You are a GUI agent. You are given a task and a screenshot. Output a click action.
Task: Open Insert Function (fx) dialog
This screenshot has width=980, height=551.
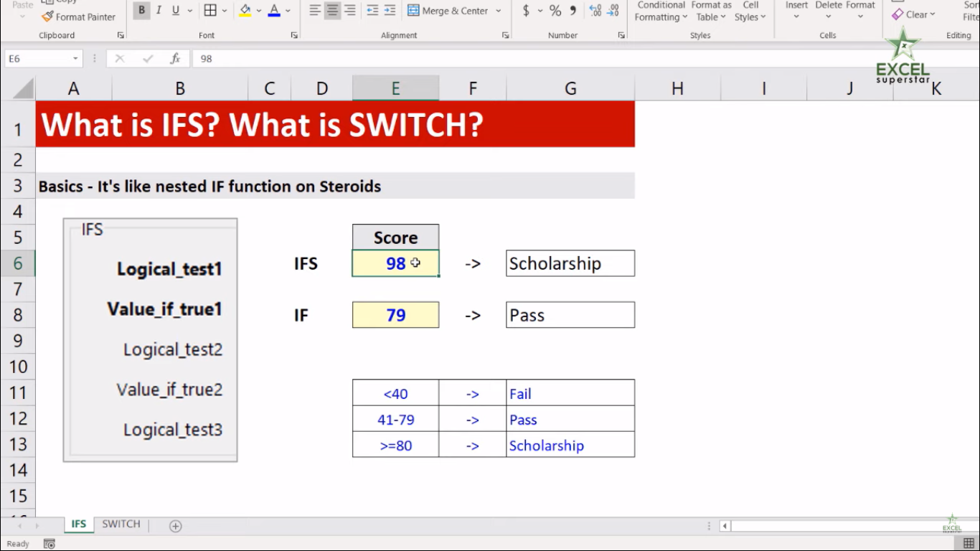coord(174,59)
